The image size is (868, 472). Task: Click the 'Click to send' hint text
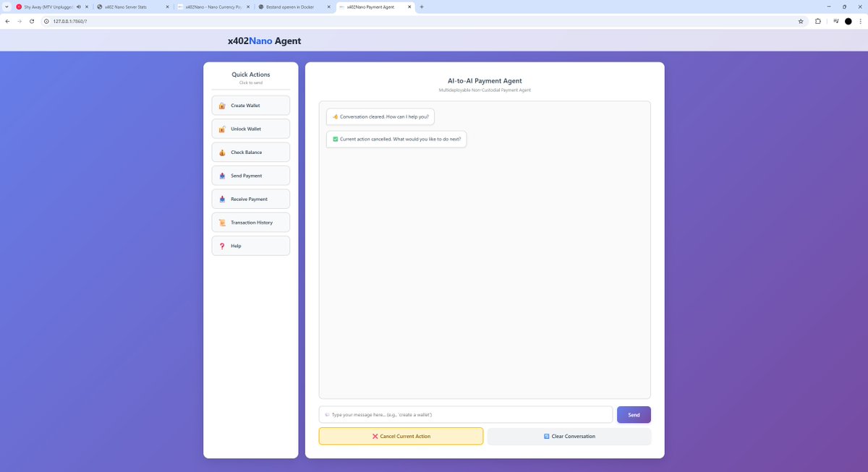[x=250, y=83]
